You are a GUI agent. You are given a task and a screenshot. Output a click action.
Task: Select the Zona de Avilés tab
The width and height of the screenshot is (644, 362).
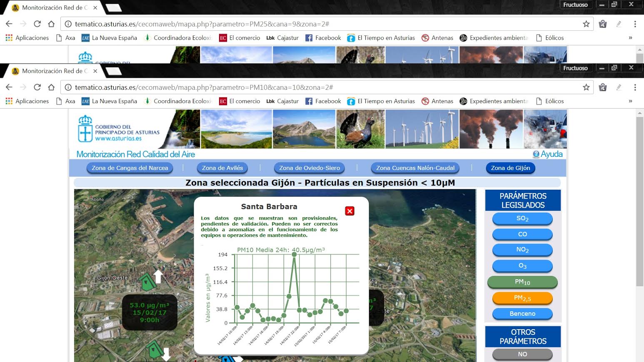[x=222, y=168]
